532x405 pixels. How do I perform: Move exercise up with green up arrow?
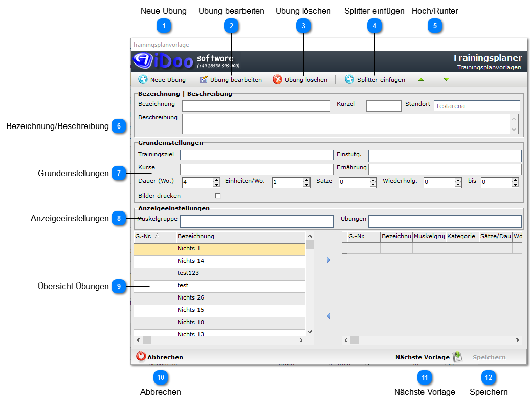(x=421, y=79)
